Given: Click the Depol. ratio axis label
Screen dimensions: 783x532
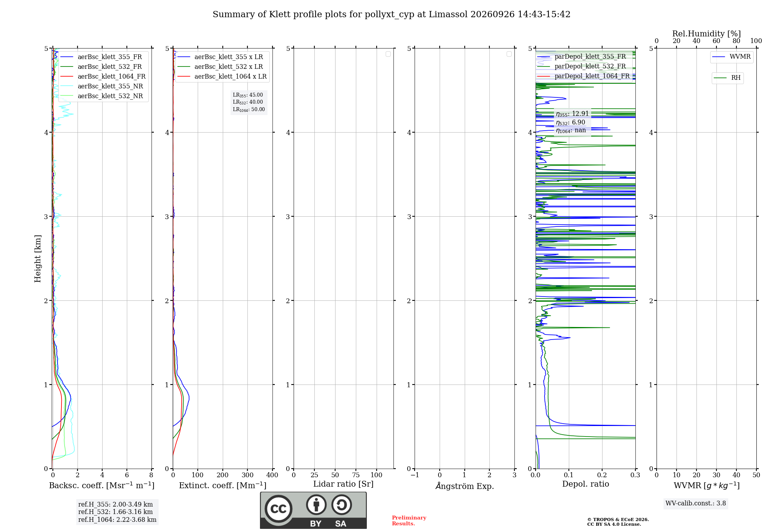Looking at the screenshot, I should [x=586, y=484].
